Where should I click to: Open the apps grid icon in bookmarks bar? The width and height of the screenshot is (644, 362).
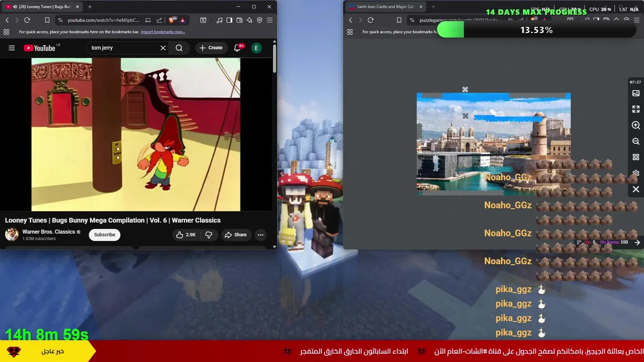point(6,32)
